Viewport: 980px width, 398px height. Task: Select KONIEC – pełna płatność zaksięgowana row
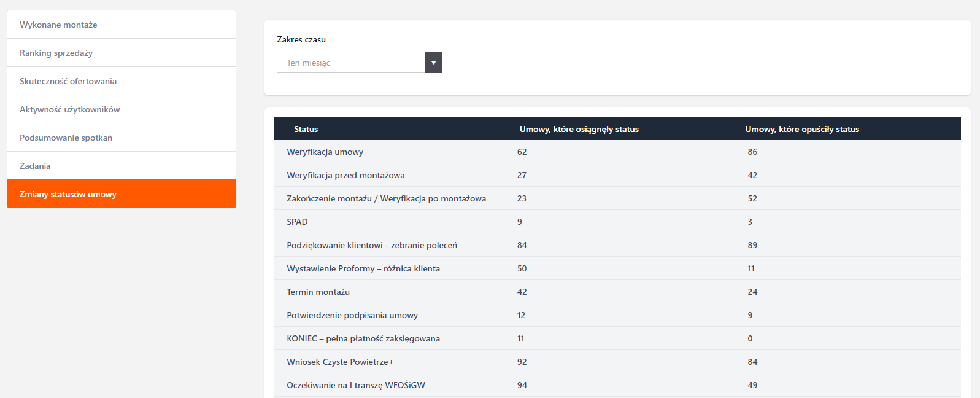[363, 338]
